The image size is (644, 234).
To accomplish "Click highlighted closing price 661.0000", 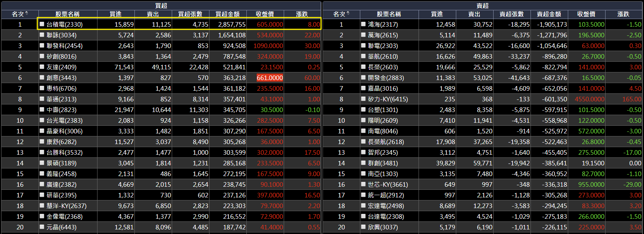I will coord(270,78).
